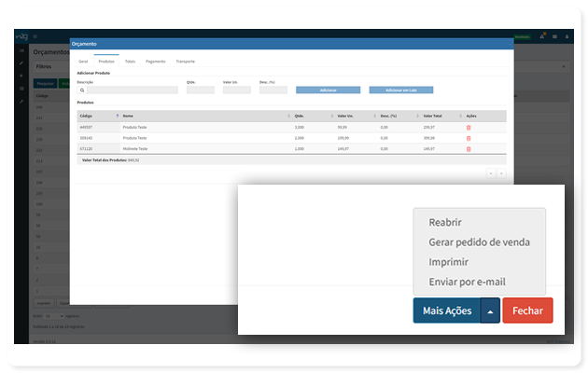Click quantity 3,000 cell

300,128
